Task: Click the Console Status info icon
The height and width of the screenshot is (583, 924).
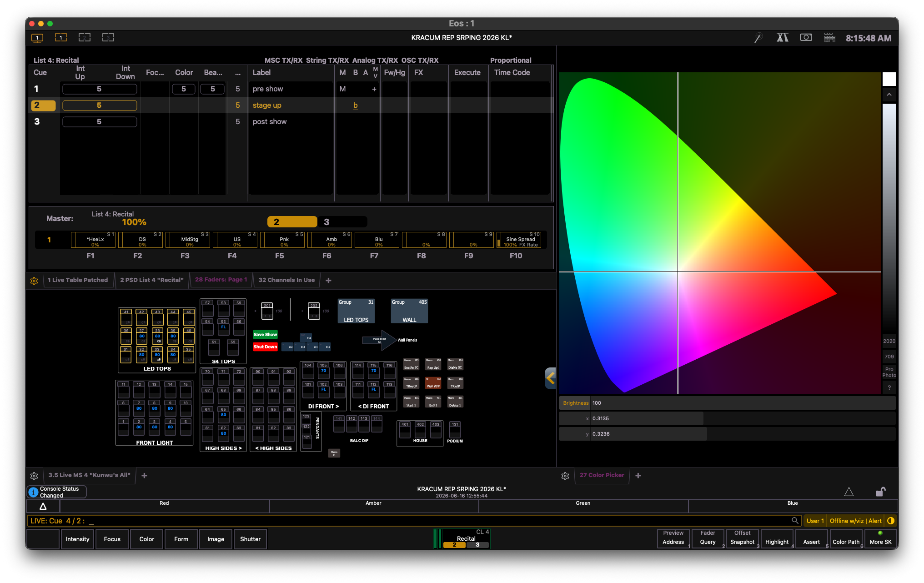Action: pos(33,492)
